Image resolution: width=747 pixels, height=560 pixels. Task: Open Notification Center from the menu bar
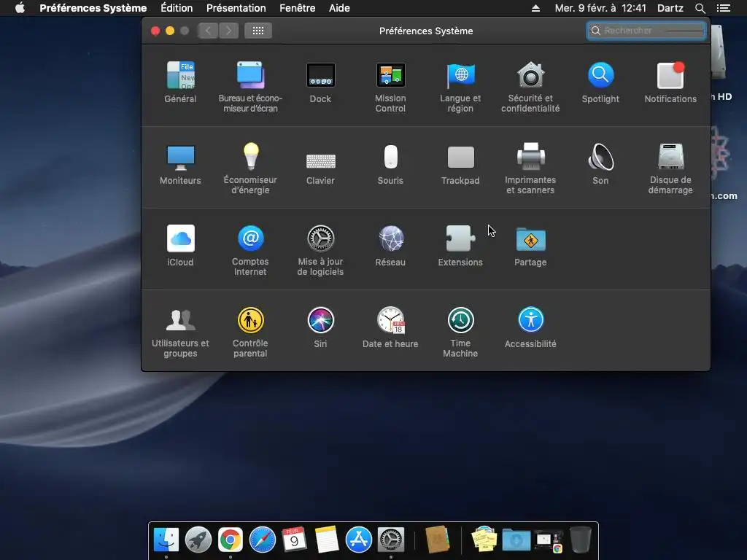coord(724,8)
